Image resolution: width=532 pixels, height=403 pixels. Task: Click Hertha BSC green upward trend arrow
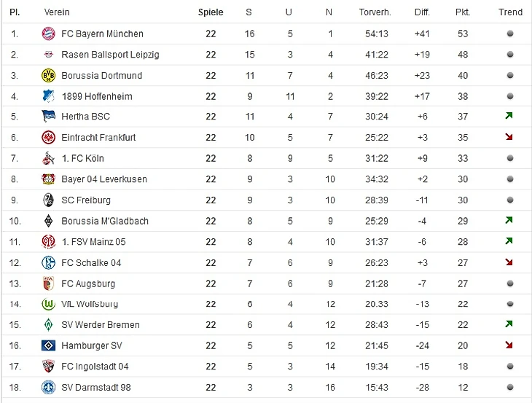coord(509,117)
